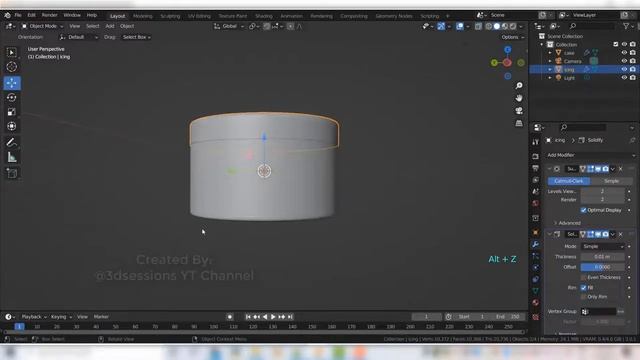Image resolution: width=640 pixels, height=360 pixels.
Task: Open the Render properties tab icon
Action: [535, 156]
